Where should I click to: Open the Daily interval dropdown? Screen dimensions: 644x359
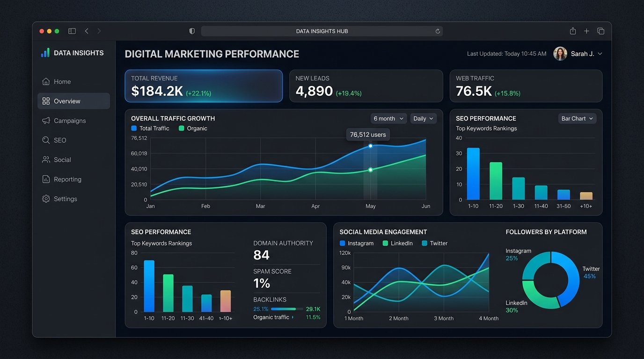coord(424,119)
